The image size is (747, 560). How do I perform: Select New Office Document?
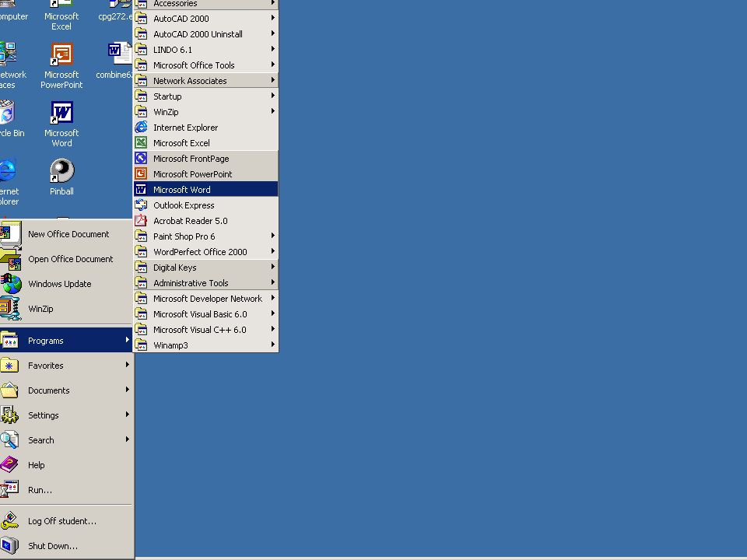(66, 234)
